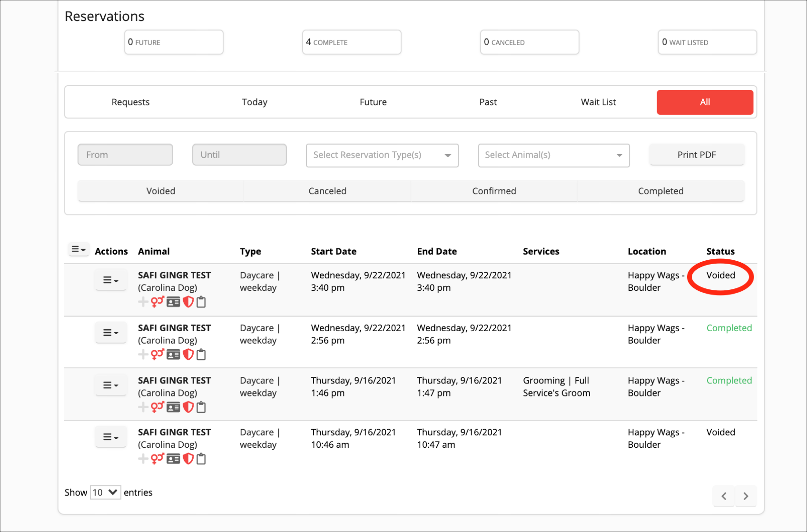
Task: Toggle the Confirmed status filter
Action: click(x=494, y=191)
